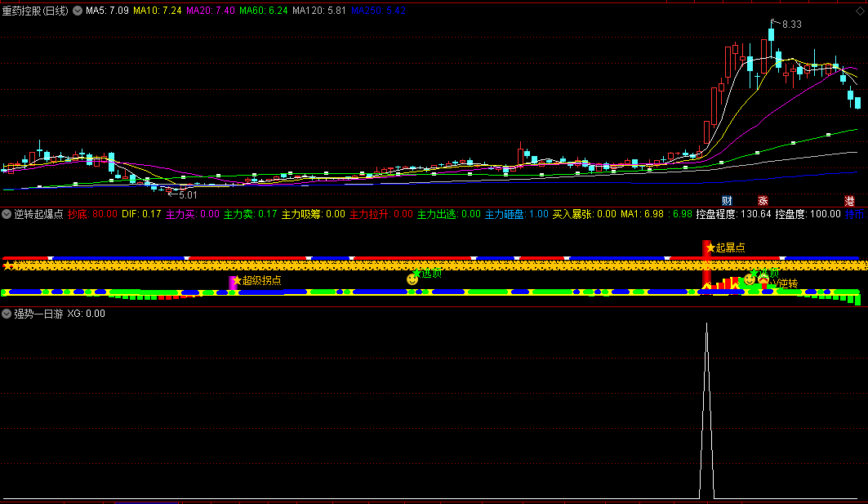Select the MA120: 5.81 readout
Image resolution: width=868 pixels, height=504 pixels.
click(x=319, y=11)
